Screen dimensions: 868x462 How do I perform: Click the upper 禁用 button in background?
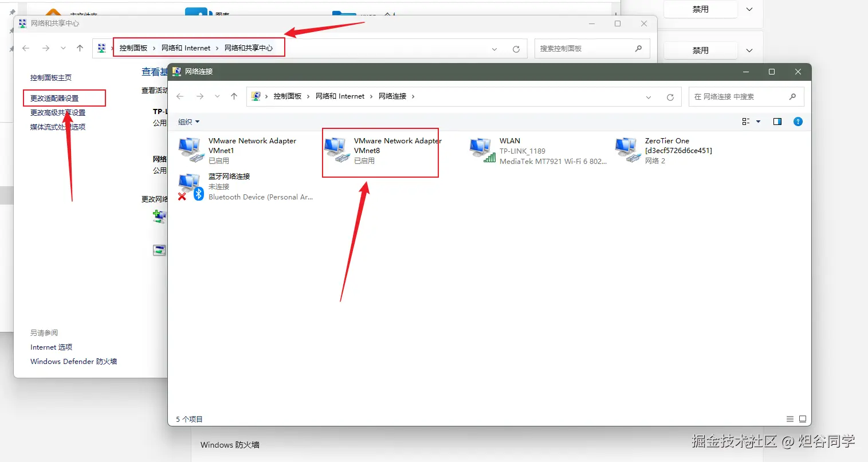pyautogui.click(x=700, y=9)
